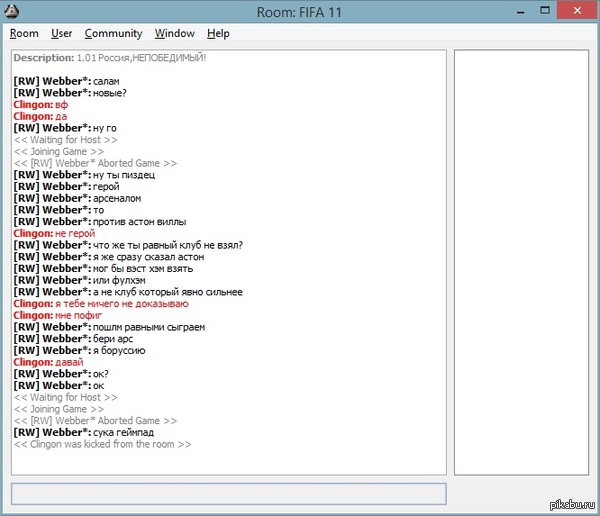Click Webber's message 'против астон виллы'

(x=100, y=222)
